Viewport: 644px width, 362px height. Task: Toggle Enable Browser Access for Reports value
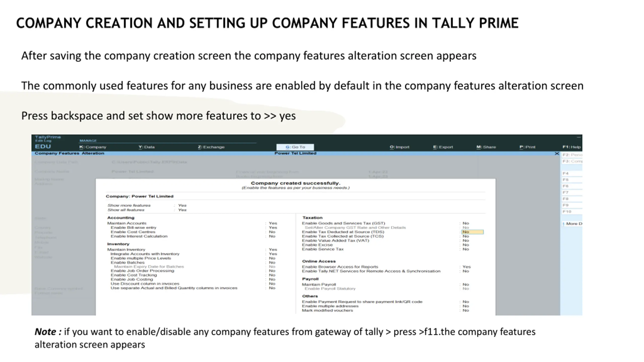click(x=466, y=267)
